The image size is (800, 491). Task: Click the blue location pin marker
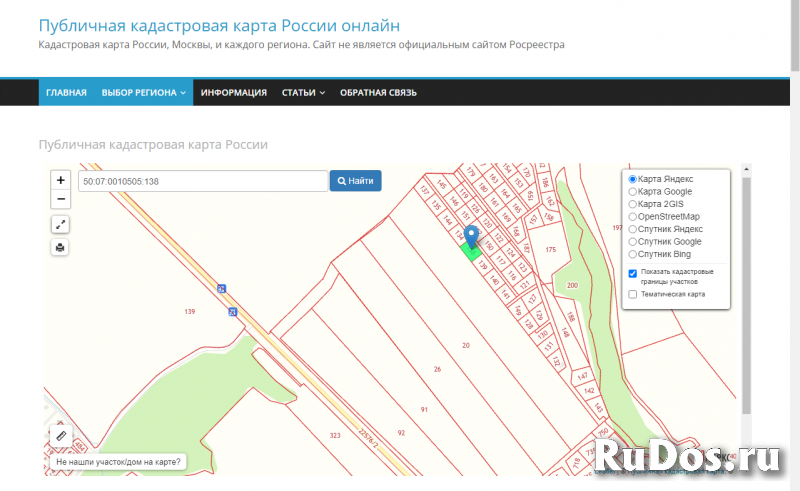(471, 237)
